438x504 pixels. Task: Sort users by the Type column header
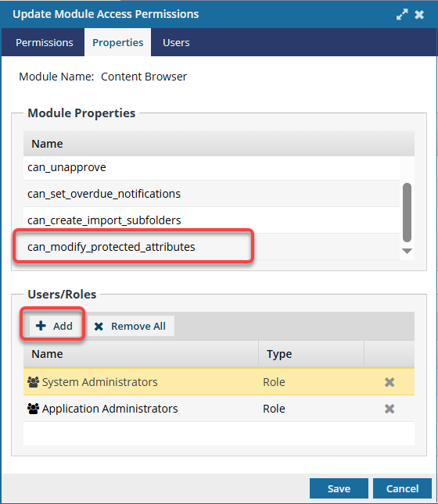(311, 354)
